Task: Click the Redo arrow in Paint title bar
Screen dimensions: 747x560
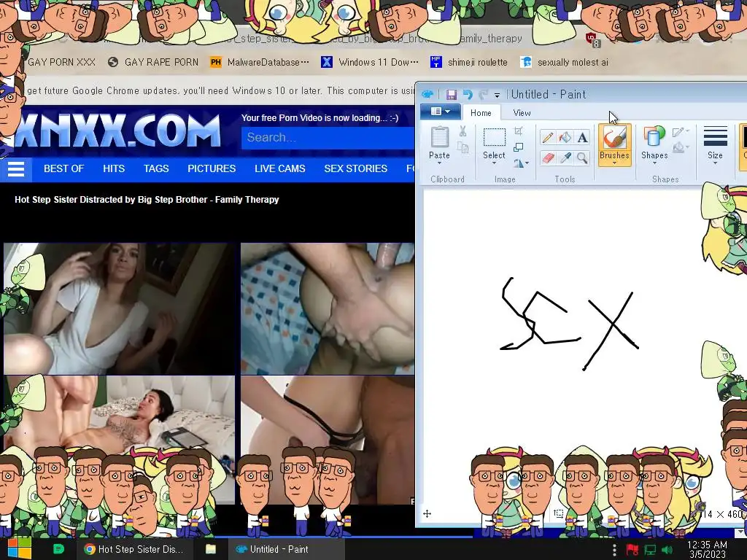Action: tap(483, 94)
